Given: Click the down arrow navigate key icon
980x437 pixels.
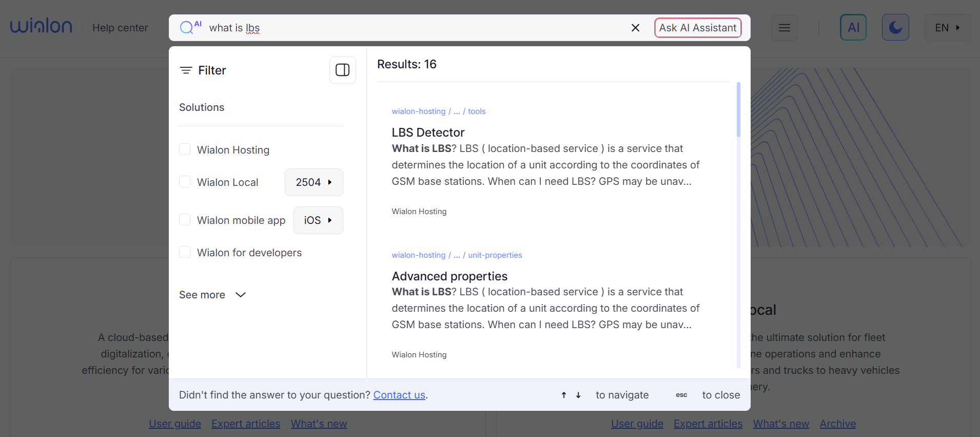Looking at the screenshot, I should [x=578, y=395].
